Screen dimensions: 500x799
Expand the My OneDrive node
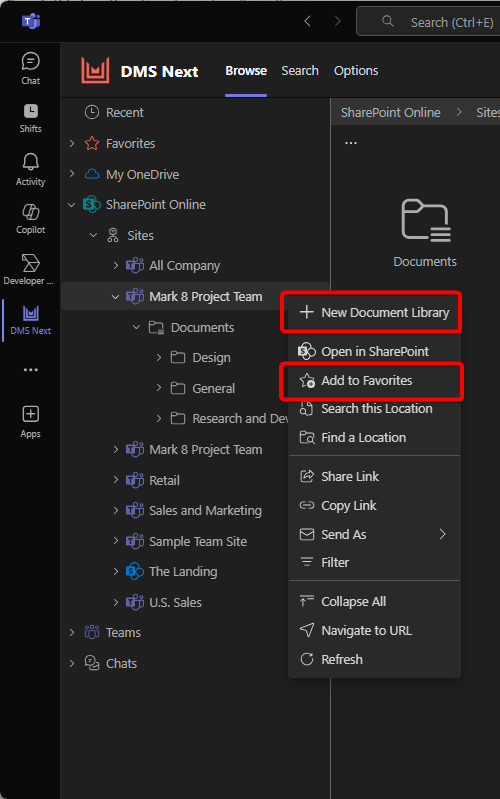click(72, 174)
